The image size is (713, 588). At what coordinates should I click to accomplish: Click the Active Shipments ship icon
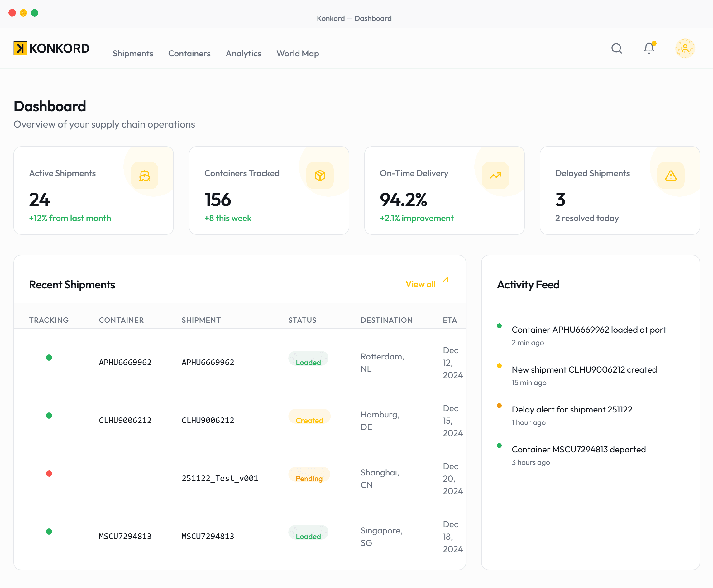[145, 176]
